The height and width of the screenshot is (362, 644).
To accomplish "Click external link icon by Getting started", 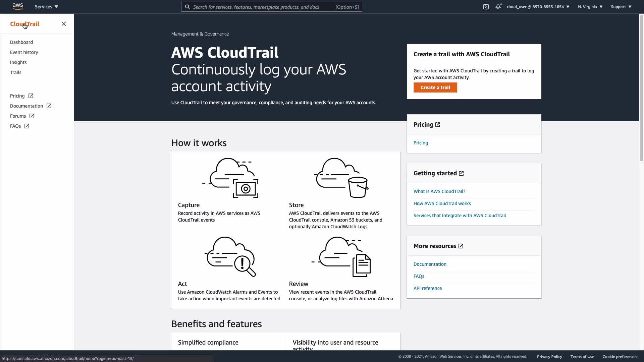I will [x=461, y=173].
